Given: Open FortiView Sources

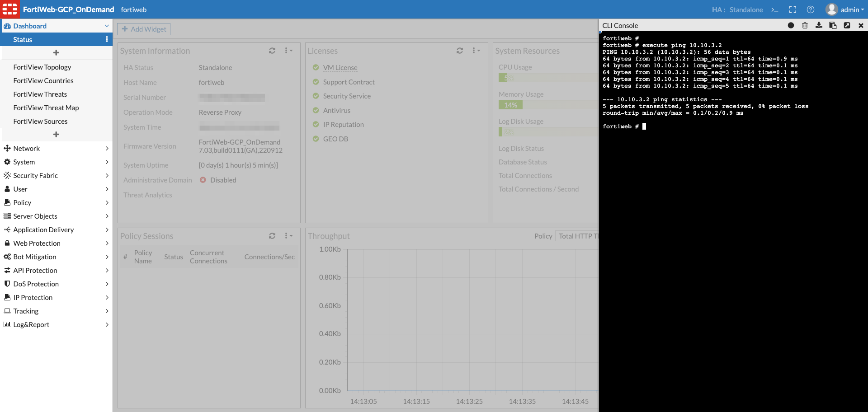Looking at the screenshot, I should pos(40,121).
